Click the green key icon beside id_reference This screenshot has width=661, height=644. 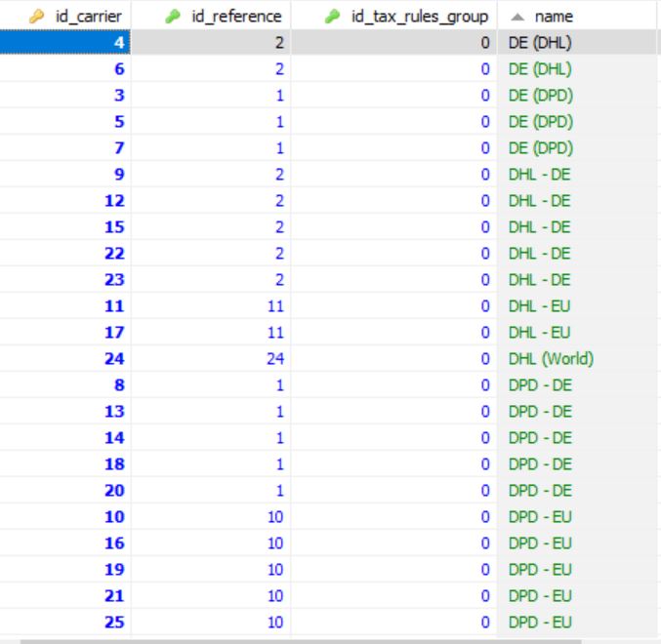coord(173,17)
